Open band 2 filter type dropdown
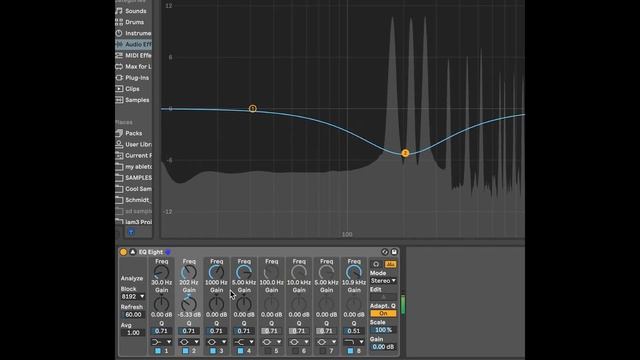This screenshot has height=360, width=640. tap(189, 342)
